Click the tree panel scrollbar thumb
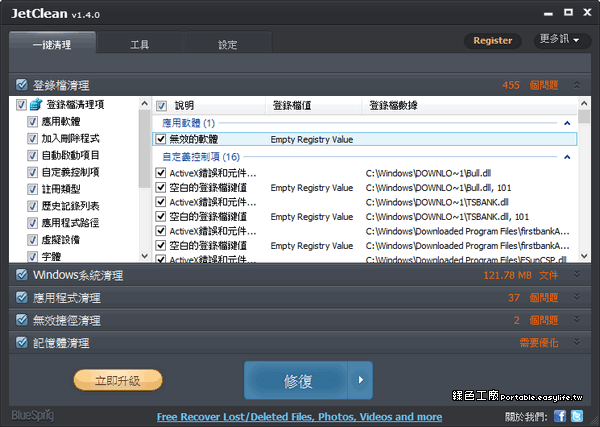 [145, 148]
